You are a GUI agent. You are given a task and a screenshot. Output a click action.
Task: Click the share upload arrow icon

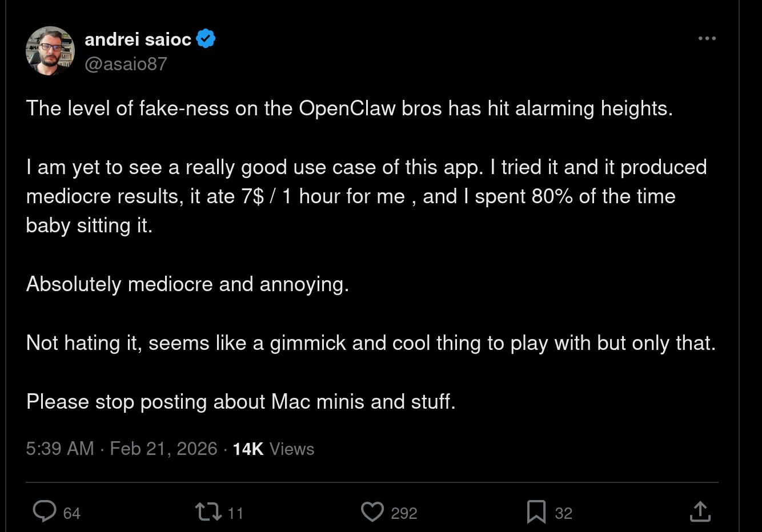coord(700,511)
